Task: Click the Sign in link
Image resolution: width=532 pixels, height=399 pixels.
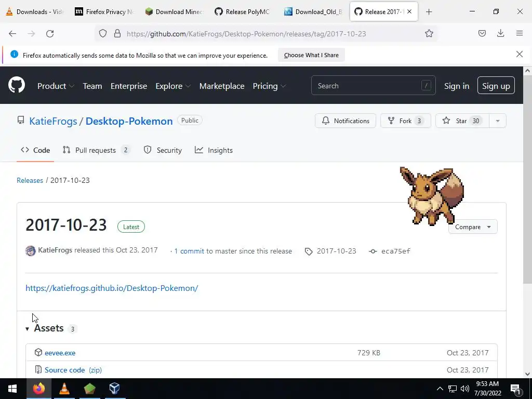Action: [457, 86]
